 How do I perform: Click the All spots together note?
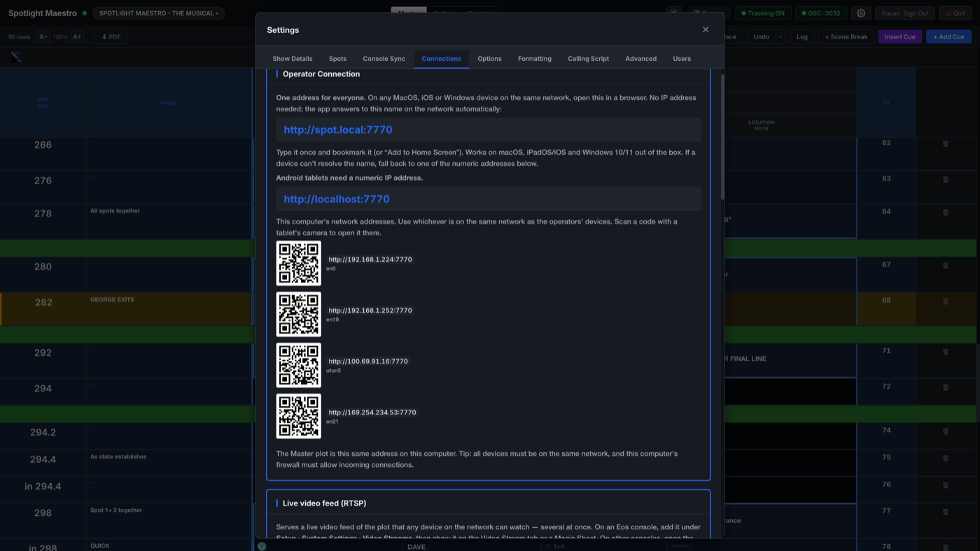pyautogui.click(x=115, y=211)
